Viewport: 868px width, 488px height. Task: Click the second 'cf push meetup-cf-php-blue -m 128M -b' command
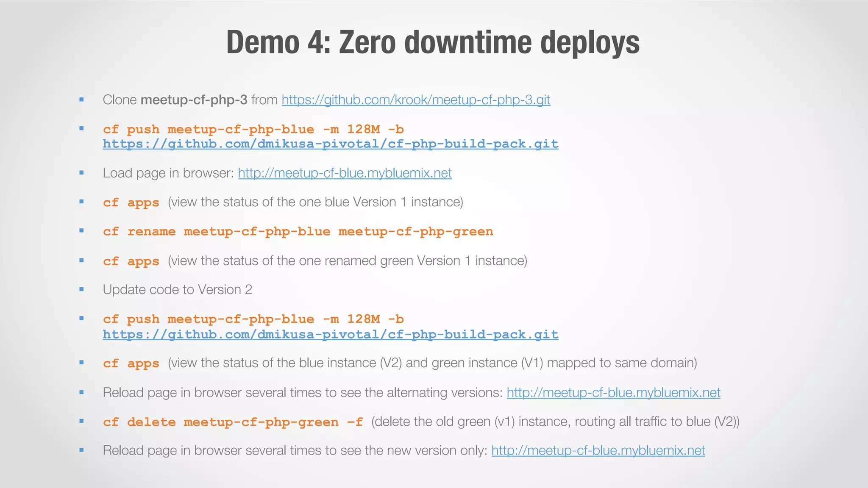[253, 319]
